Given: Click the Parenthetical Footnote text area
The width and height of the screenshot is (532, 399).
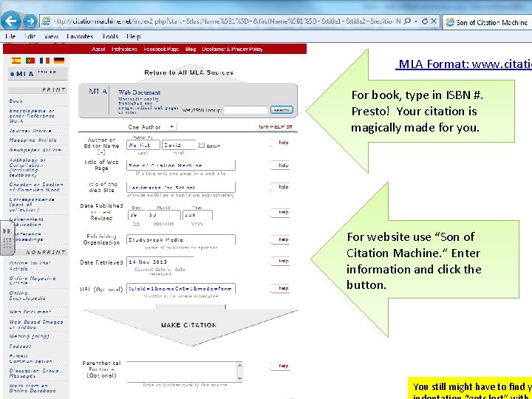Looking at the screenshot, I should point(183,372).
